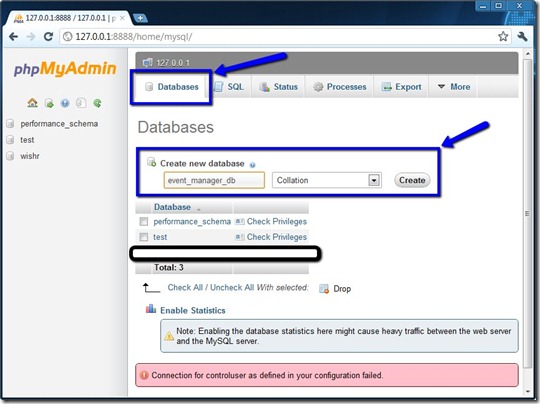Sort by the Database column header
The image size is (540, 404).
coord(172,207)
